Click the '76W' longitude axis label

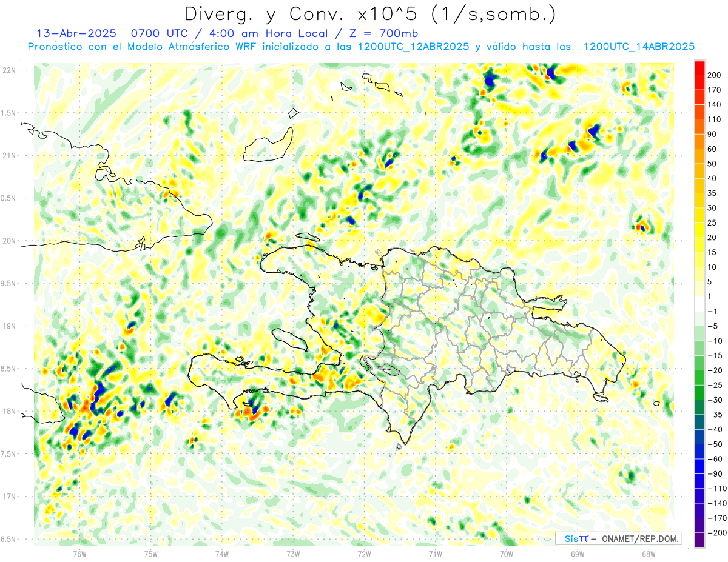click(x=79, y=554)
